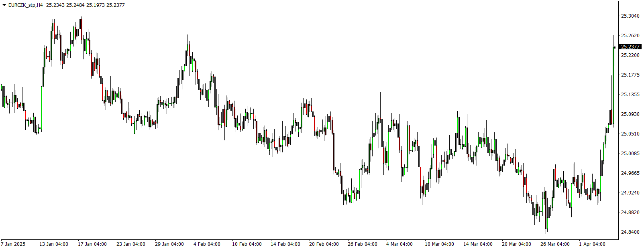This screenshot has width=644, height=249.
Task: Click the 25.2200 price axis label
Action: click(630, 55)
